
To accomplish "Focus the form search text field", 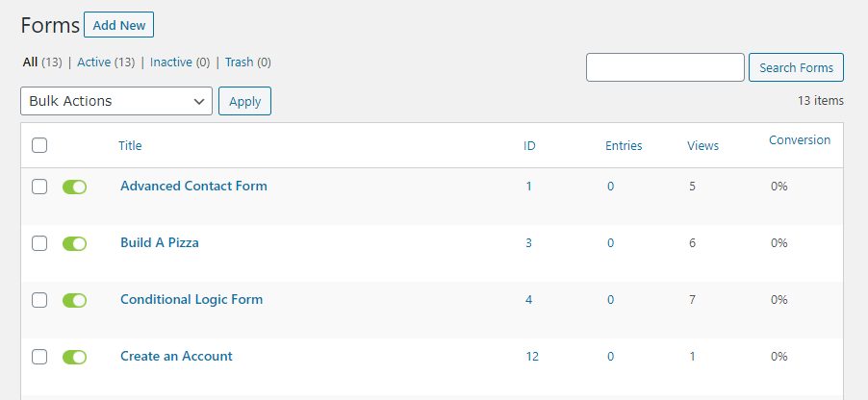I will point(665,67).
